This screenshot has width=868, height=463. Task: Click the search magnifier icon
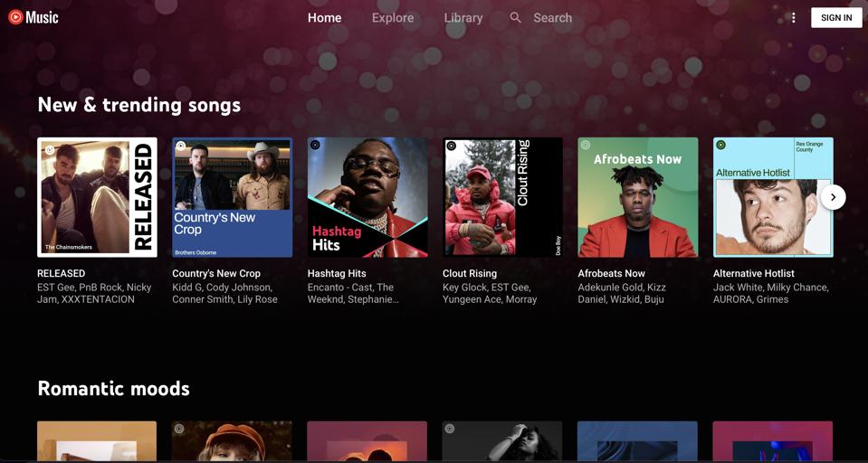(515, 17)
